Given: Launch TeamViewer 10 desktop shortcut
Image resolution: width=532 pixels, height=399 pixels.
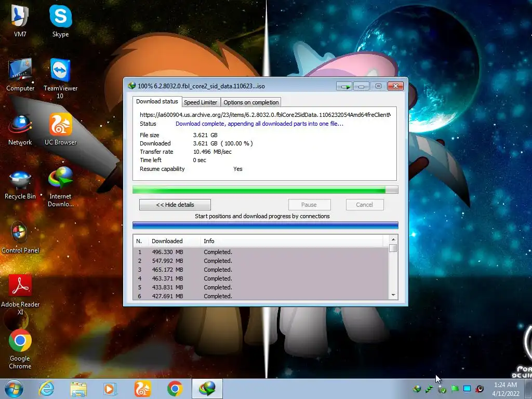Looking at the screenshot, I should [60, 78].
